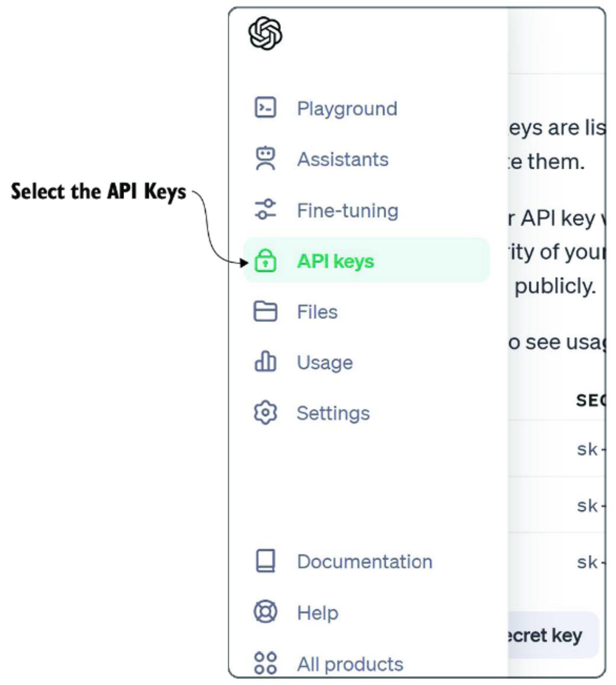Click the Playground terminal icon

click(265, 108)
